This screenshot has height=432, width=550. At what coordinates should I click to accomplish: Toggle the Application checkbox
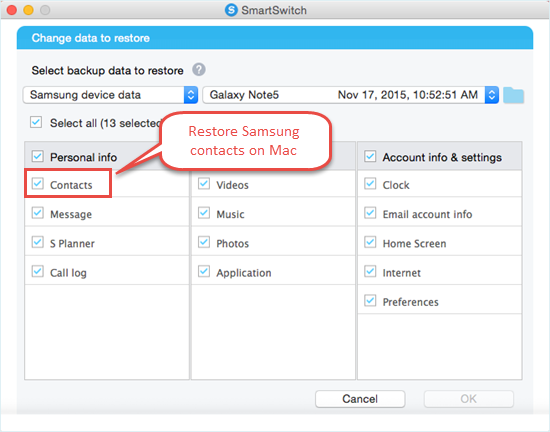[x=204, y=271]
